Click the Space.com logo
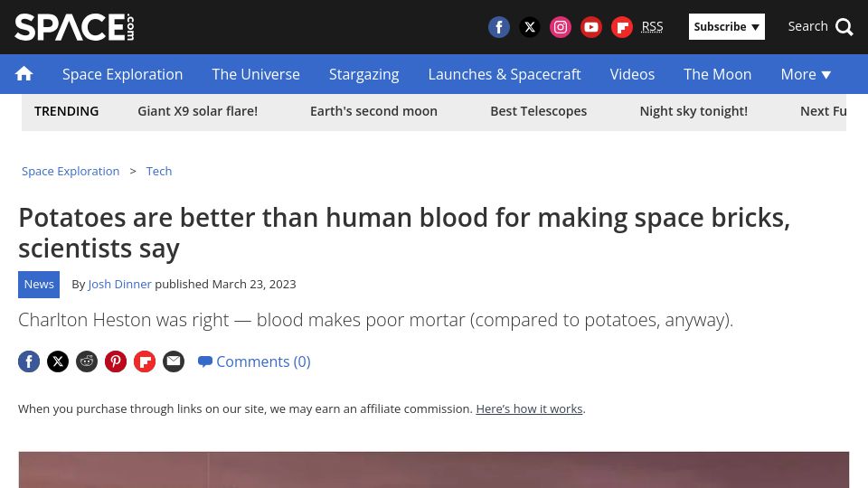 (74, 27)
